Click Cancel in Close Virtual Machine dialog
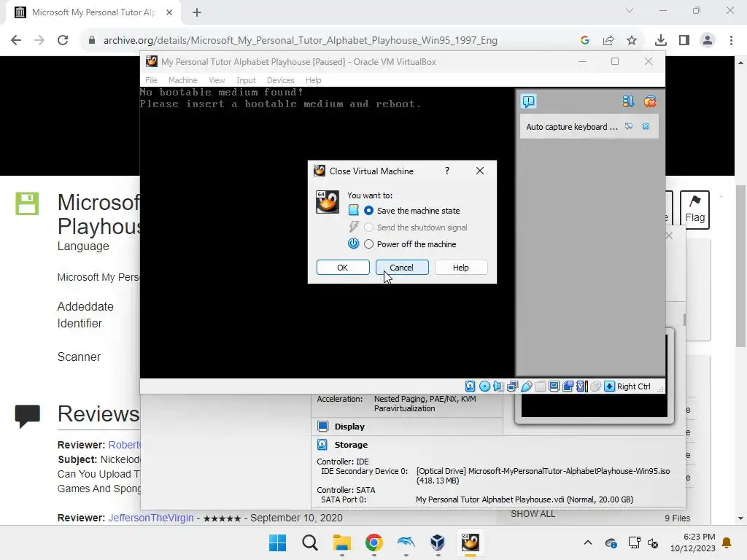The height and width of the screenshot is (560, 747). click(x=402, y=268)
